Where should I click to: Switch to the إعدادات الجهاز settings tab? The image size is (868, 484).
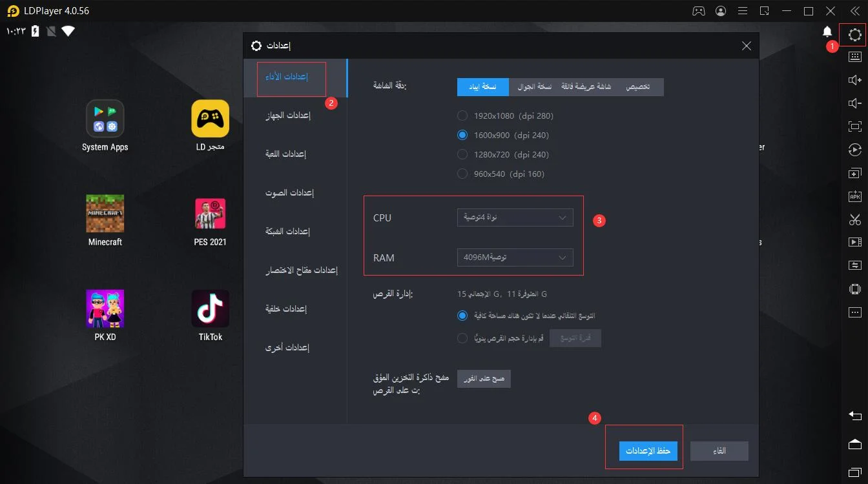(288, 116)
